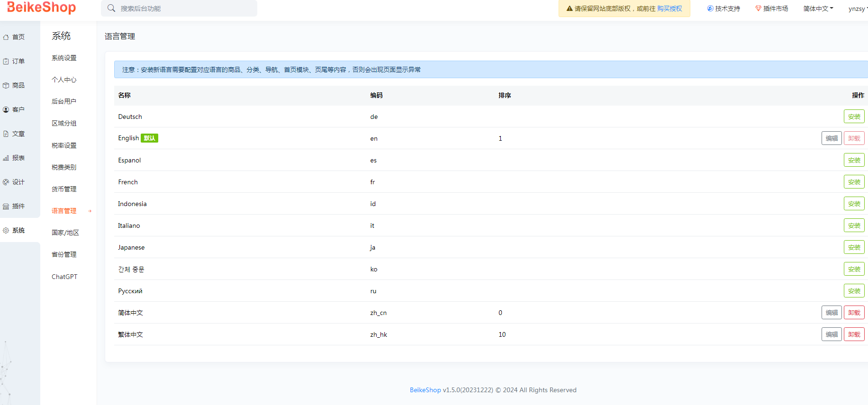Open 货币管理 in system menu
The width and height of the screenshot is (868, 405).
point(64,189)
